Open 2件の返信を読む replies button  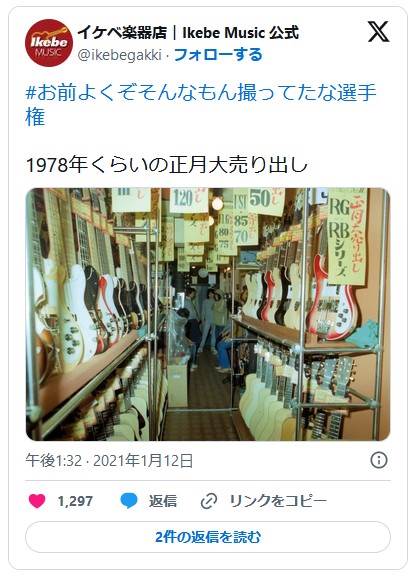click(x=208, y=537)
